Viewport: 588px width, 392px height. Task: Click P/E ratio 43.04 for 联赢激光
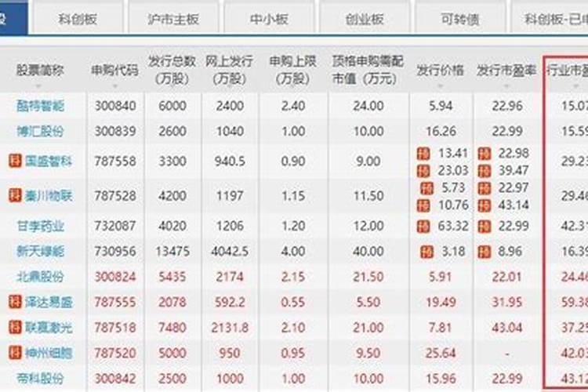click(x=506, y=328)
